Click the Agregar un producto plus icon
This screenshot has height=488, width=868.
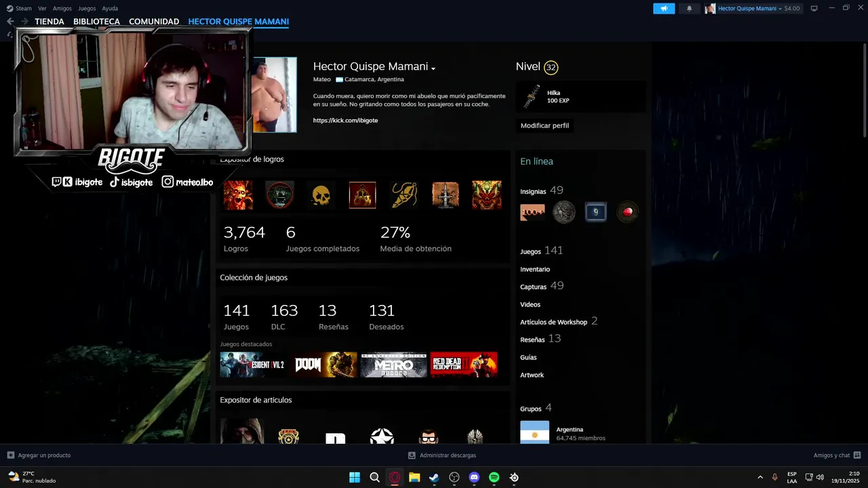[x=11, y=455]
